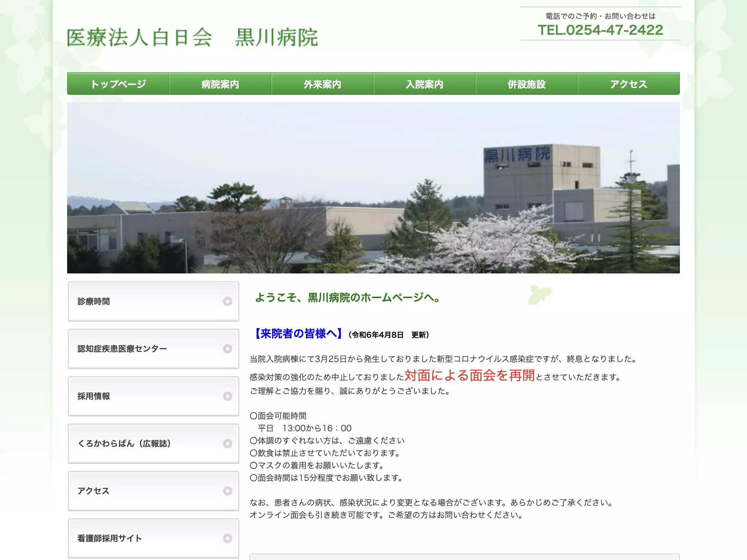The height and width of the screenshot is (560, 747).
Task: Click the arrow icon on 看護師採用サイト row
Action: point(228,538)
